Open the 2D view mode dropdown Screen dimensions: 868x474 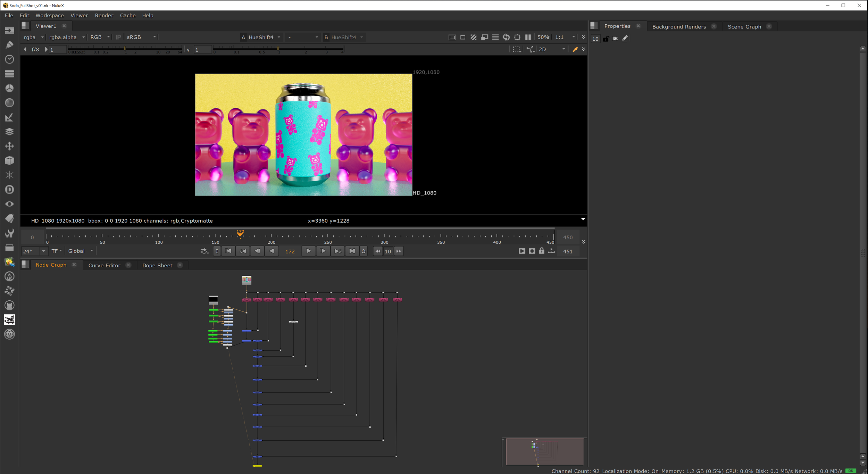[x=551, y=49]
